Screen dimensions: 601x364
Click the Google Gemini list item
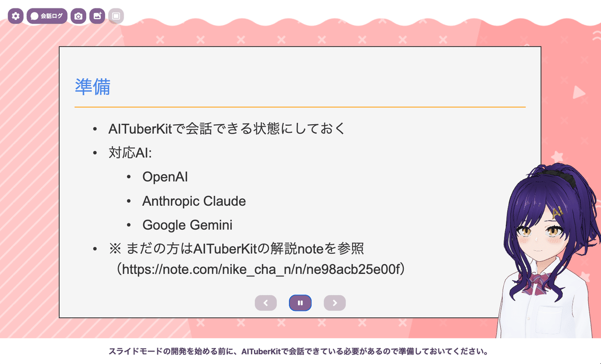coord(187,225)
